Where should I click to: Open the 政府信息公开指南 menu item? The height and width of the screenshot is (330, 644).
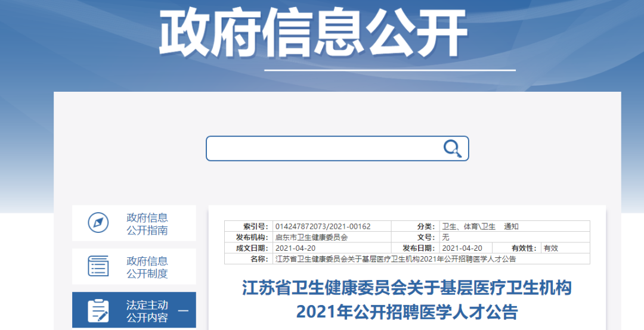(x=147, y=223)
